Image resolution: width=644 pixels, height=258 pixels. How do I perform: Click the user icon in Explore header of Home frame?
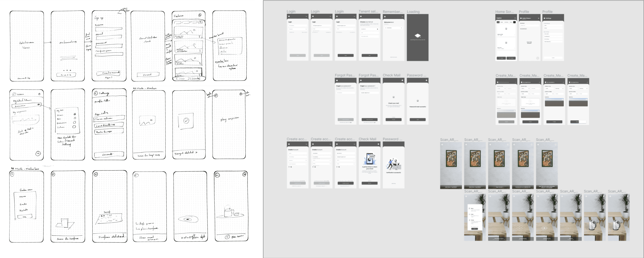tap(515, 18)
